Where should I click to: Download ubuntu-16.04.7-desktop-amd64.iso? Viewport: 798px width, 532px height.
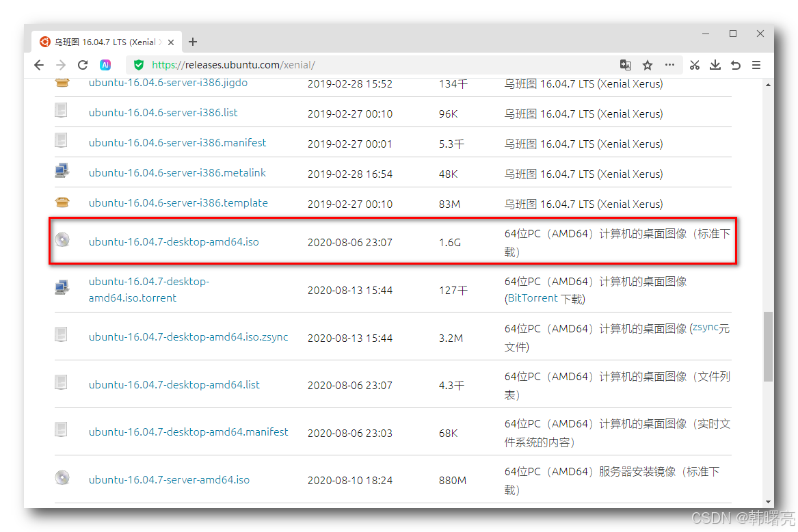click(x=174, y=242)
